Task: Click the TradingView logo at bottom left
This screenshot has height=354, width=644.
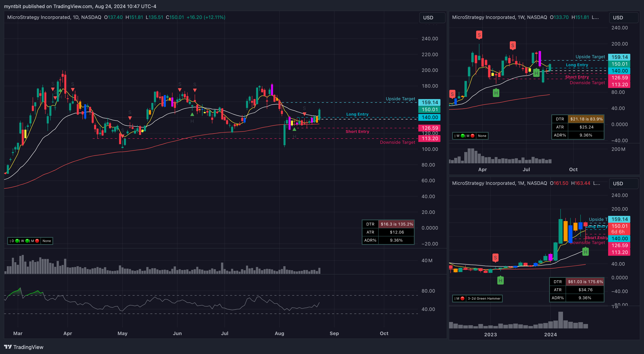Action: point(24,347)
